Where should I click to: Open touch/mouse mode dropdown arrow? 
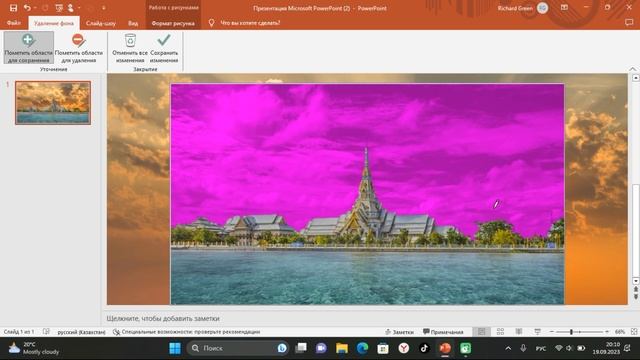tap(78, 8)
